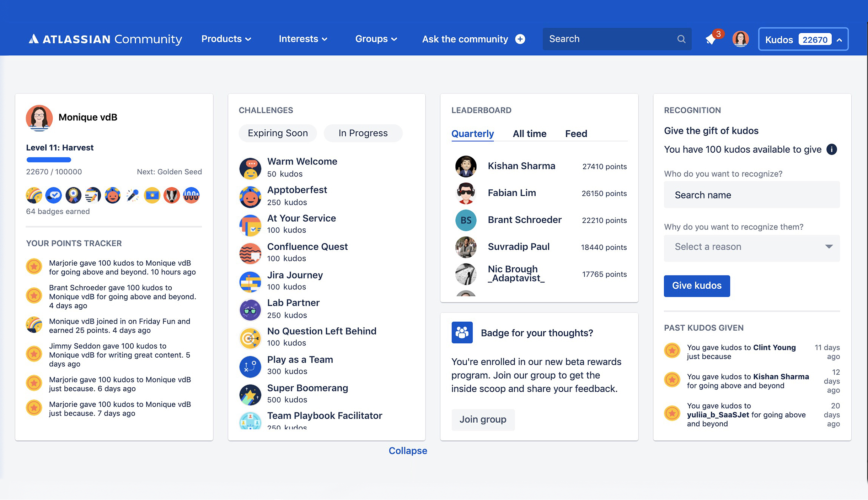Screen dimensions: 868x500
Task: Click the rainbow badge in earned badges row
Action: point(34,195)
